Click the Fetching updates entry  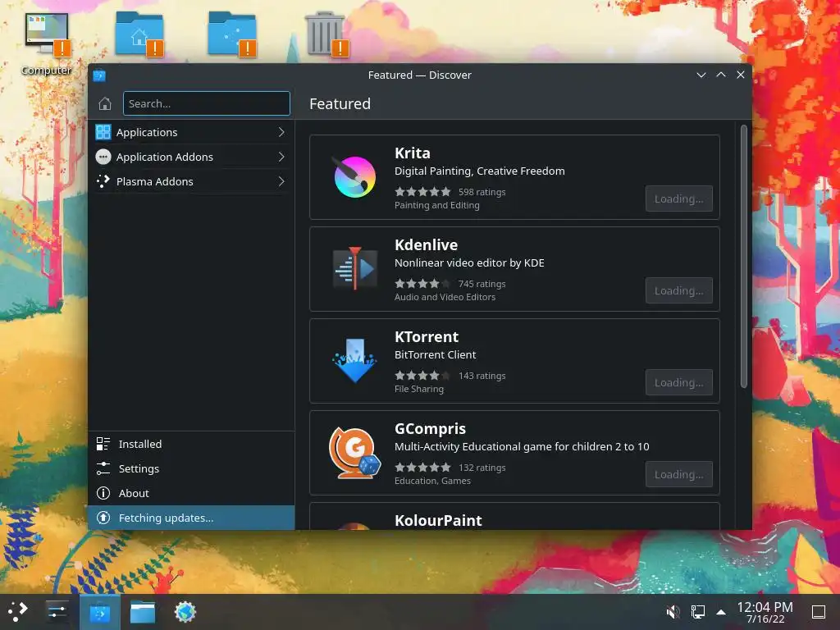[191, 518]
